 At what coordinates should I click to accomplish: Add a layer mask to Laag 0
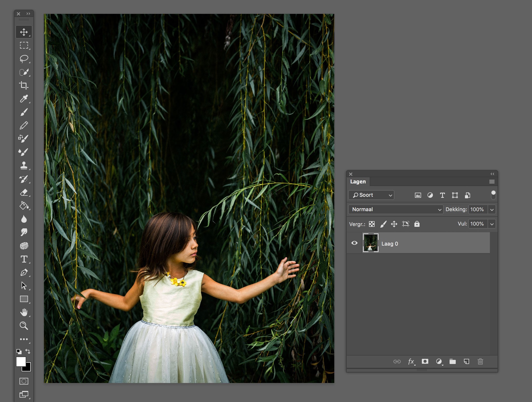[425, 361]
